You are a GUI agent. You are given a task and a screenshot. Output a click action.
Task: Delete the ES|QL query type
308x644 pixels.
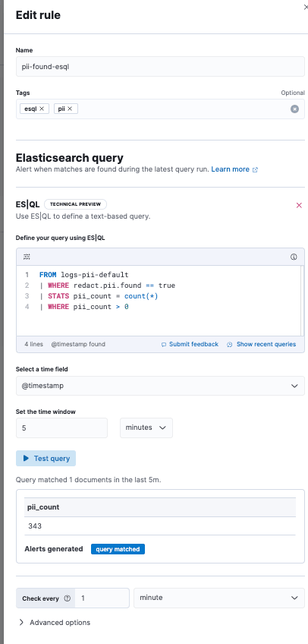[299, 205]
